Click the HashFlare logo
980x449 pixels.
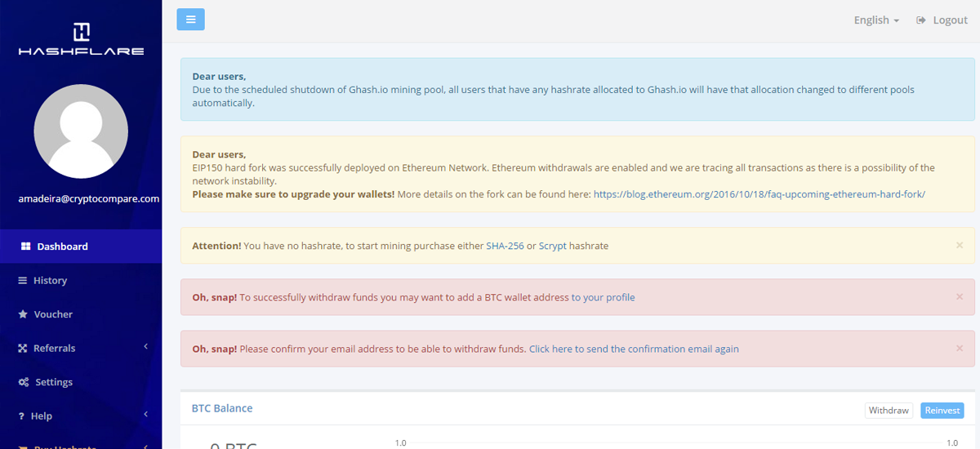(81, 38)
